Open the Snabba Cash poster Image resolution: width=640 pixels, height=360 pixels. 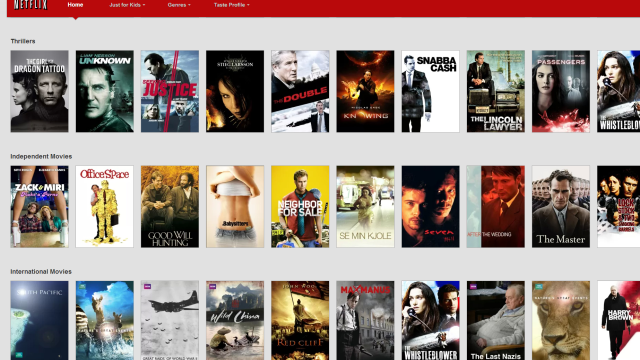(x=431, y=91)
